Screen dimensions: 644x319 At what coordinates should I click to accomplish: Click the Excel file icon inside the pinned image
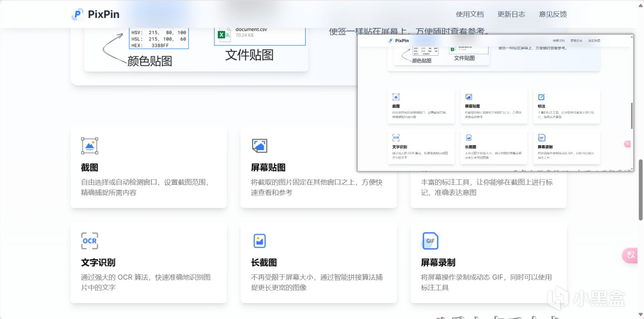(x=453, y=49)
